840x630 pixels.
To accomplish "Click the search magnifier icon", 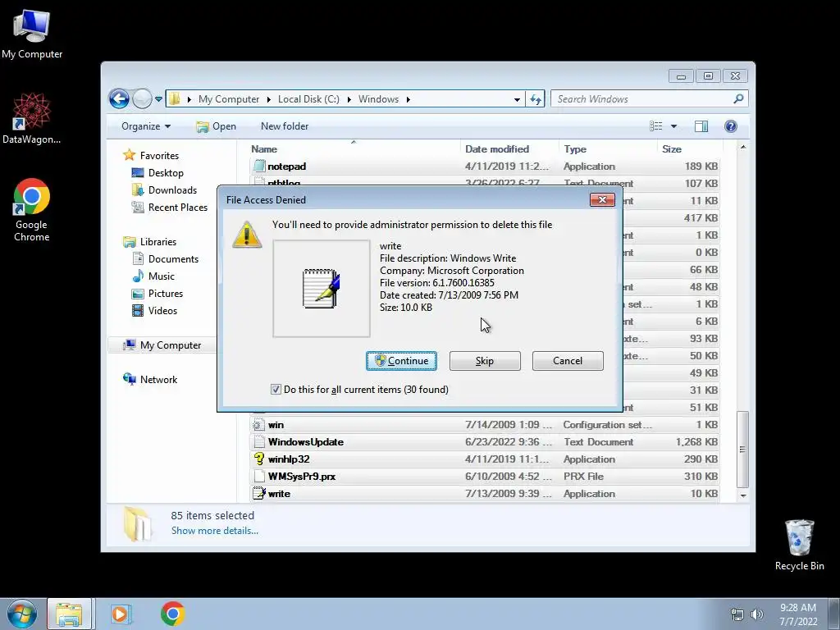I will [x=738, y=98].
